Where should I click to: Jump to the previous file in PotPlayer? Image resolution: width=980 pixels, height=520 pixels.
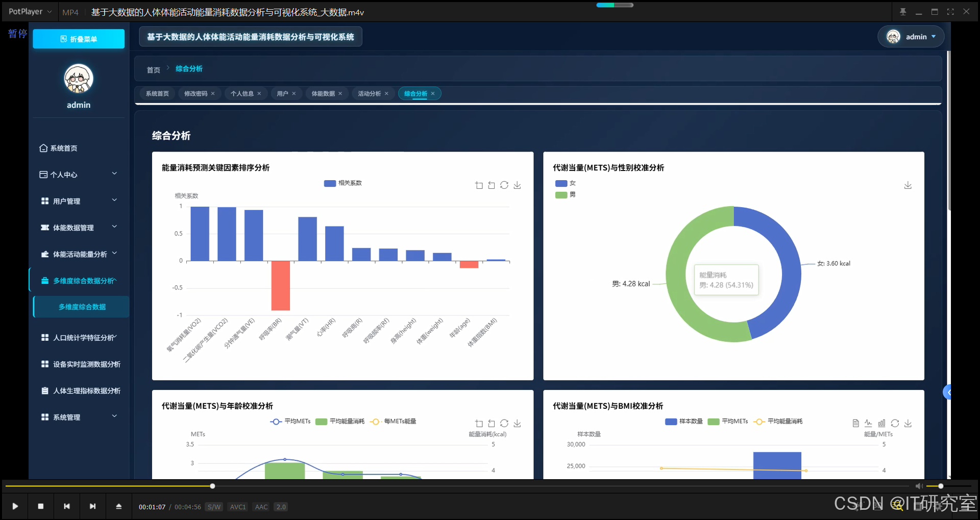click(67, 506)
